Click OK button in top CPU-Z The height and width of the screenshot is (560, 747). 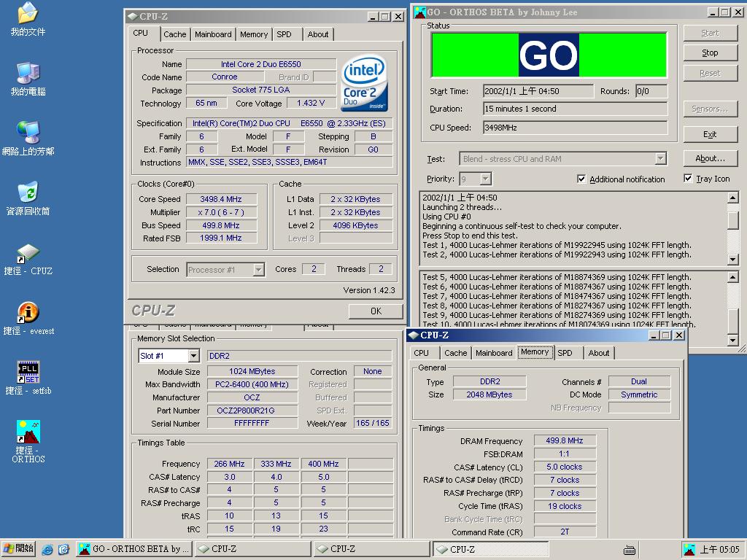(x=376, y=311)
